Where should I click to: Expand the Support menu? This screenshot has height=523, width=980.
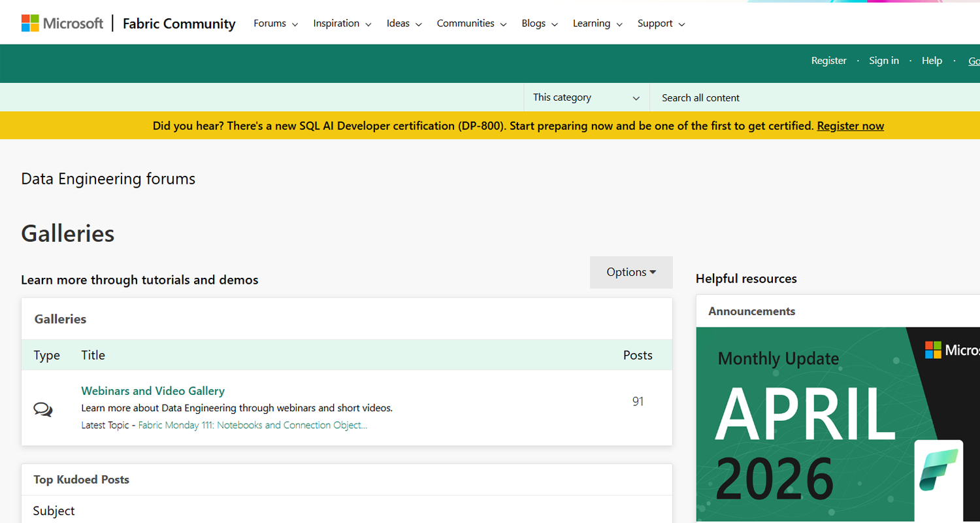pyautogui.click(x=661, y=24)
